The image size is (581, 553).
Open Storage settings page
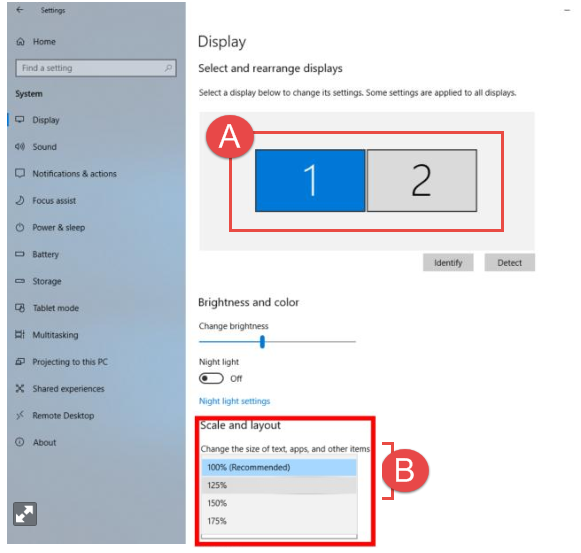point(47,281)
